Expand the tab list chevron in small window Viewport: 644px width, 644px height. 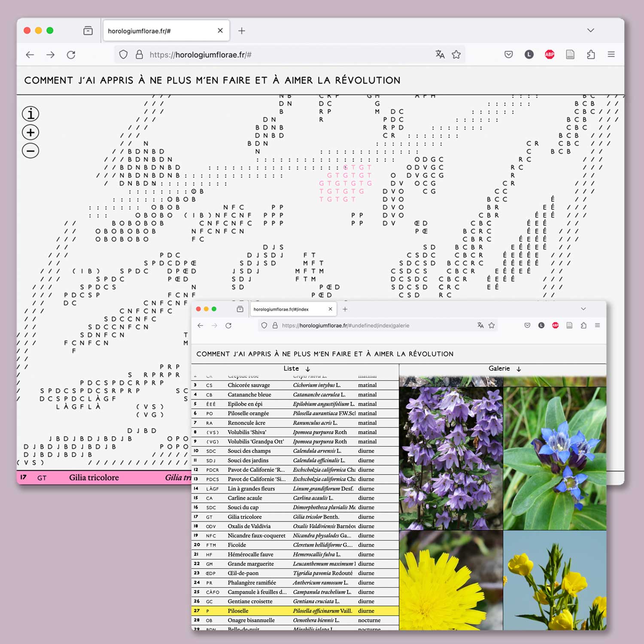coord(583,309)
